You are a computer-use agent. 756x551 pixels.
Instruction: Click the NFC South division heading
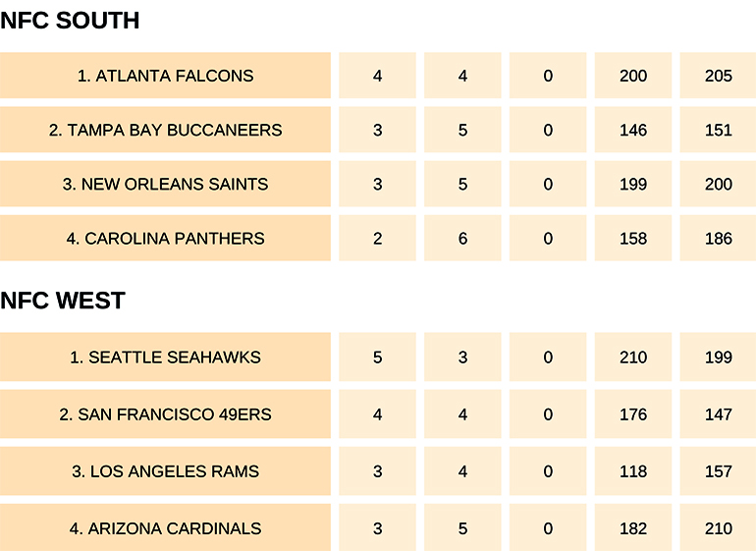pos(70,20)
